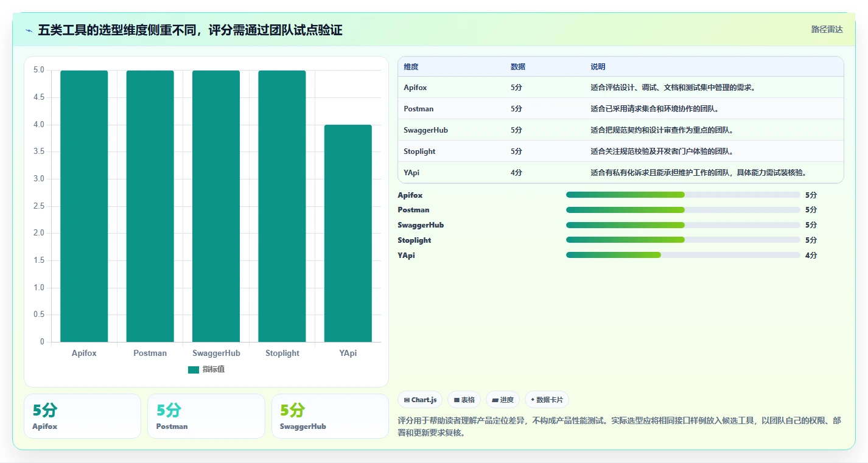This screenshot has width=868, height=463.
Task: Click the 说明 column header
Action: (x=598, y=67)
